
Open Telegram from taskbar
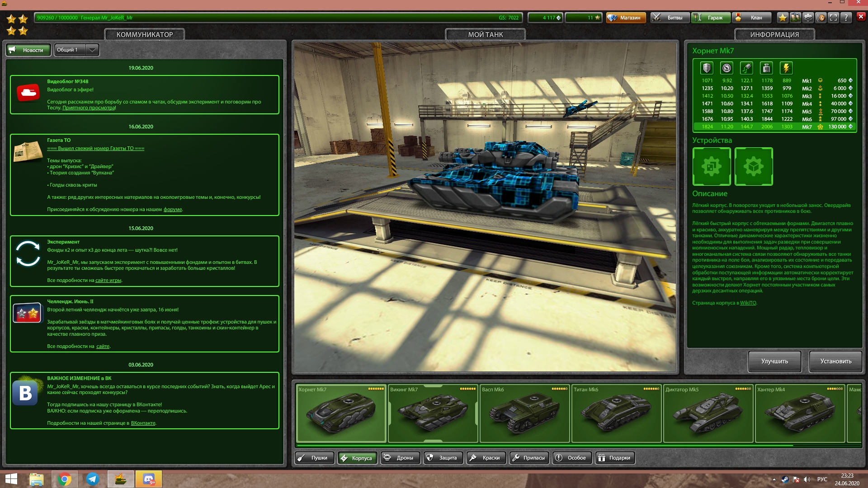tap(93, 479)
